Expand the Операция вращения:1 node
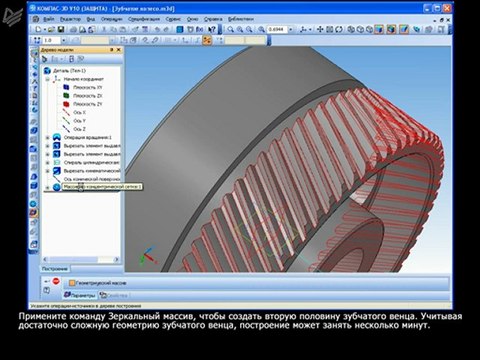The height and width of the screenshot is (360, 480). 47,137
